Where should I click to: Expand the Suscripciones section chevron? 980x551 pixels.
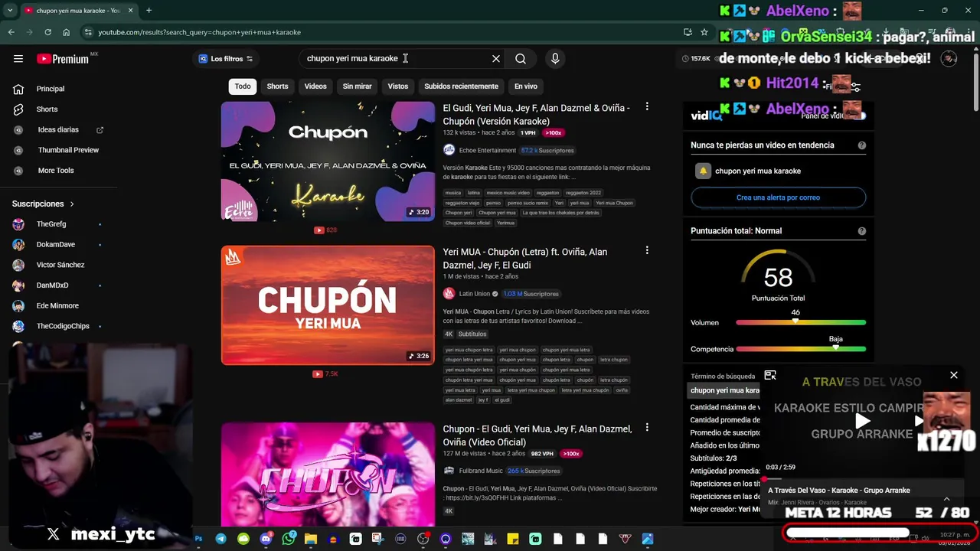point(72,204)
